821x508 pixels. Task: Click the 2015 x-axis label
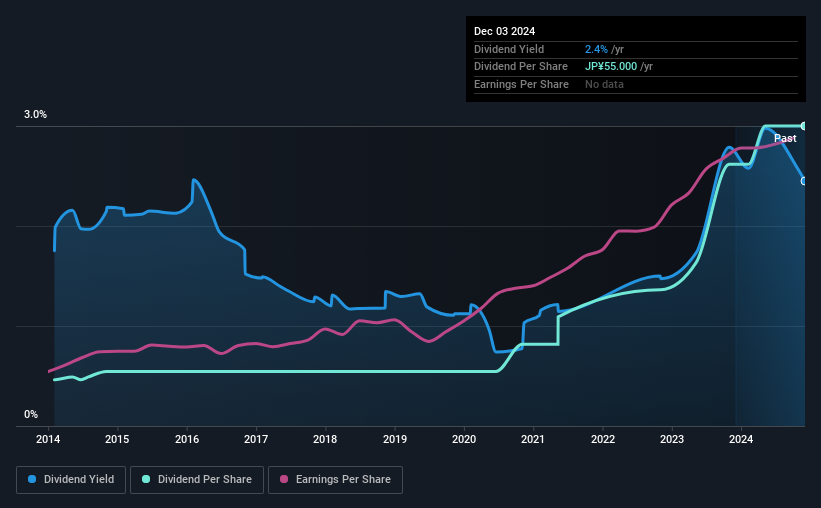pyautogui.click(x=117, y=439)
